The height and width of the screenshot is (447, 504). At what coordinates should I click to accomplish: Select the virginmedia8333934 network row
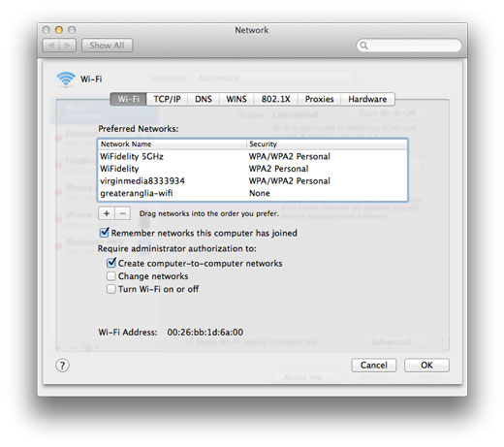coord(252,181)
